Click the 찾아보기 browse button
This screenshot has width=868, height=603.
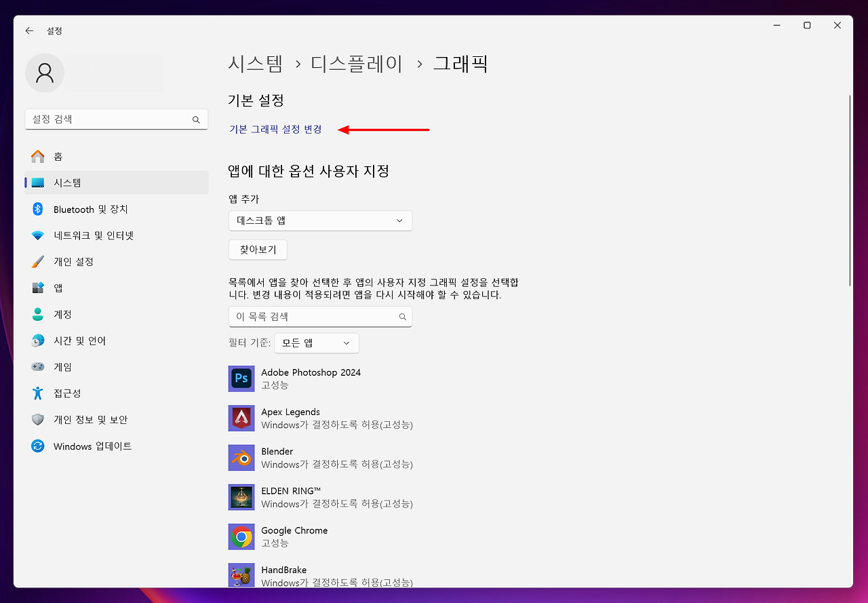[257, 249]
